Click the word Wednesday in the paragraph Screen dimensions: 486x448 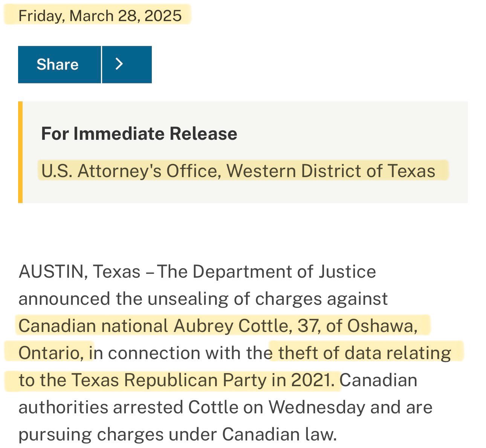click(x=316, y=407)
